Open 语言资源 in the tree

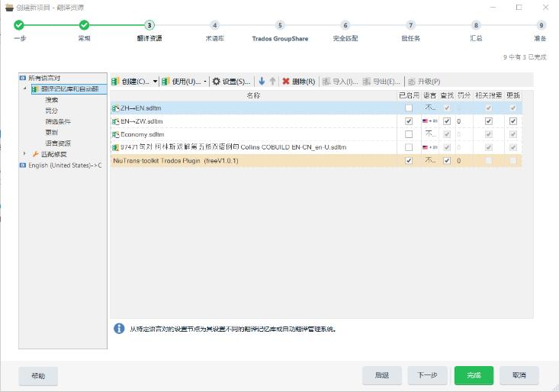(x=58, y=143)
